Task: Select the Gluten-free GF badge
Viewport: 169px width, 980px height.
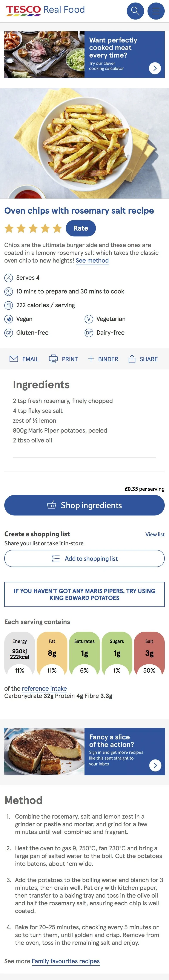Action: coord(8,333)
